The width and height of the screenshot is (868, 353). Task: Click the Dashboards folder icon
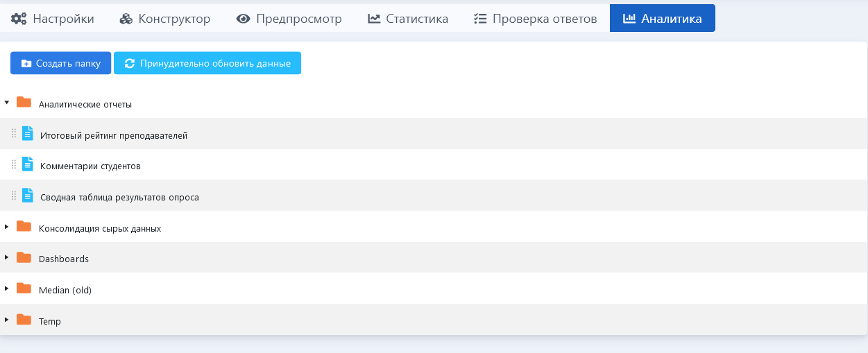pyautogui.click(x=24, y=257)
